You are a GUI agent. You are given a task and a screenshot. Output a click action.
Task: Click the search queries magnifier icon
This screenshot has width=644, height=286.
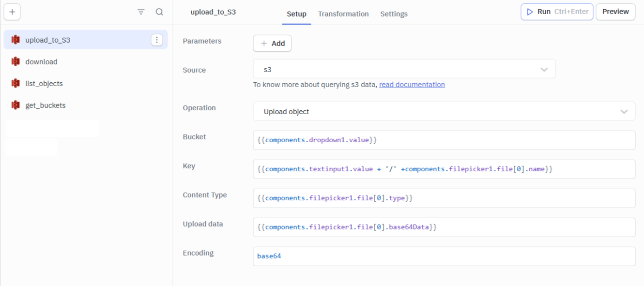pos(159,12)
